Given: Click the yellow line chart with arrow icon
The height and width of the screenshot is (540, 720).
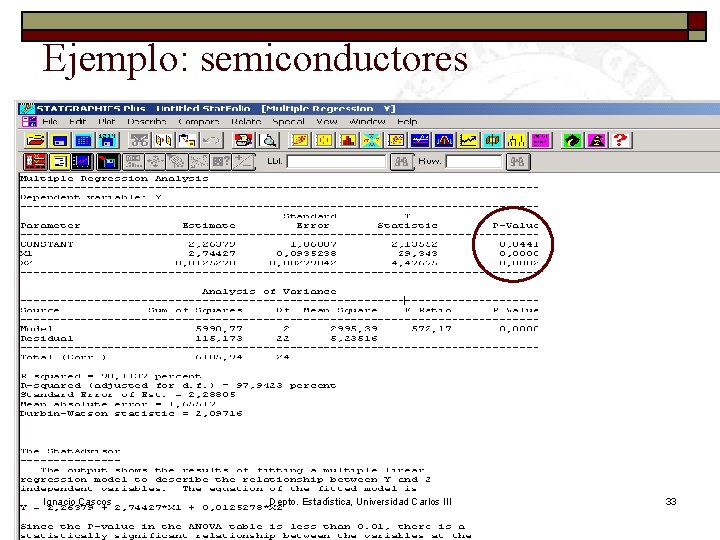Looking at the screenshot, I should point(468,140).
